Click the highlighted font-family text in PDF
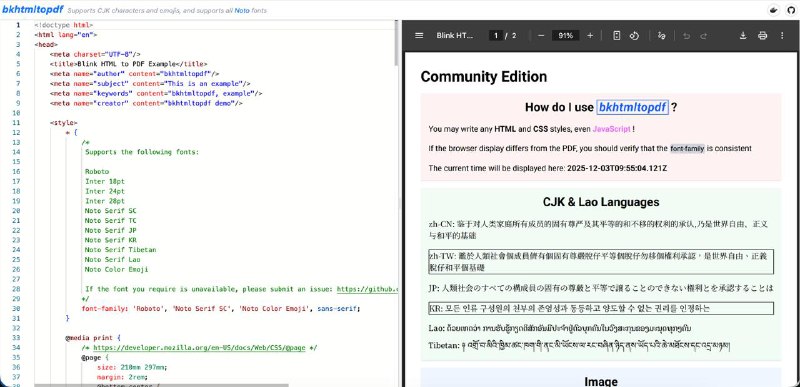The height and width of the screenshot is (387, 800). click(x=687, y=149)
